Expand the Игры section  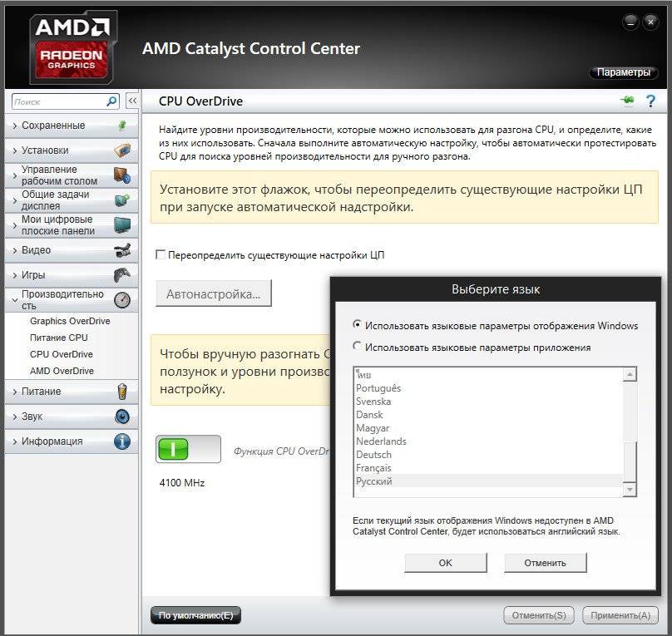72,275
